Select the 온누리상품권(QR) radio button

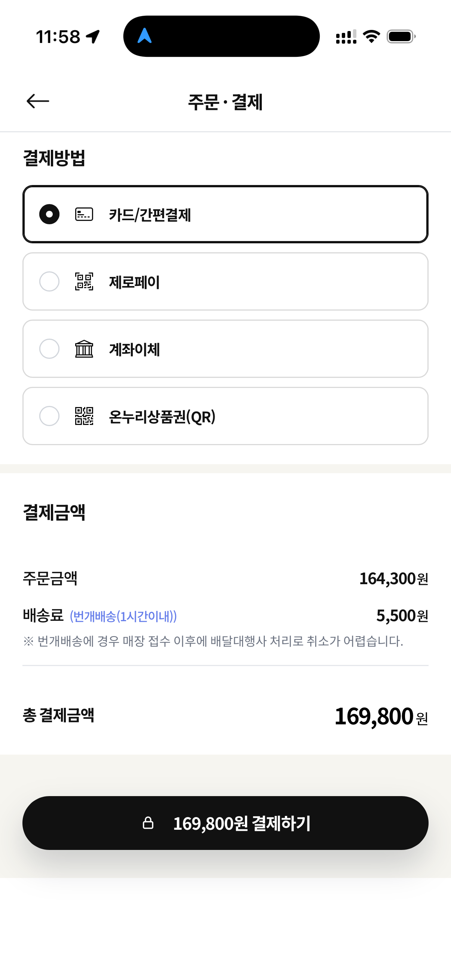pos(49,416)
